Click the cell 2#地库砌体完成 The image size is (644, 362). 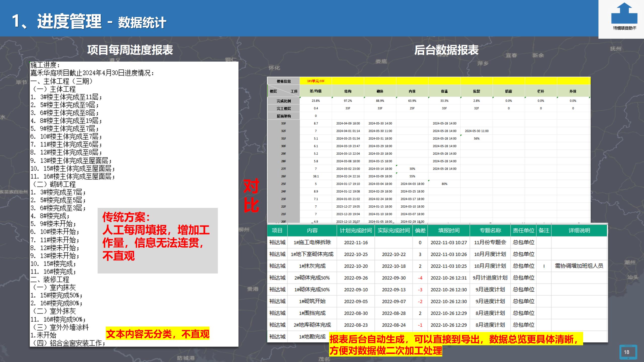tap(312, 325)
